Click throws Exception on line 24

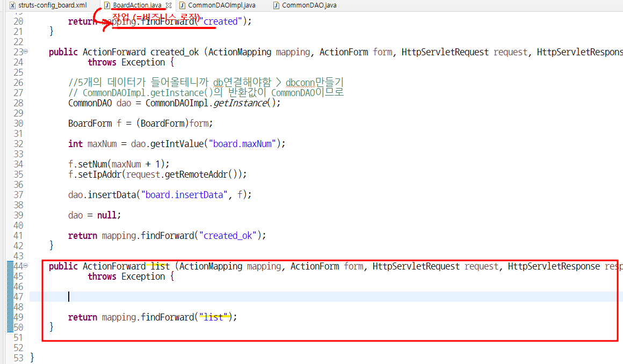coord(126,62)
